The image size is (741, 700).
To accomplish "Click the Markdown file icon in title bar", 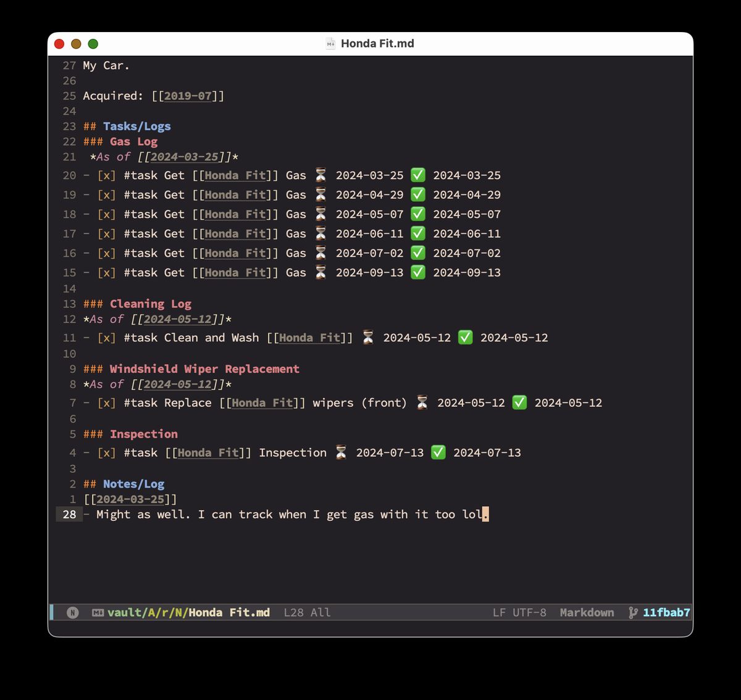I will tap(330, 43).
